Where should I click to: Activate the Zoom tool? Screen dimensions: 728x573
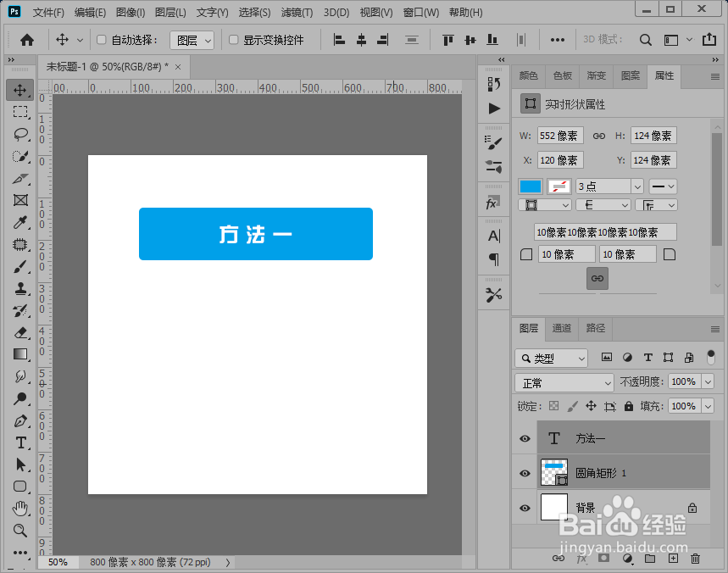coord(19,530)
